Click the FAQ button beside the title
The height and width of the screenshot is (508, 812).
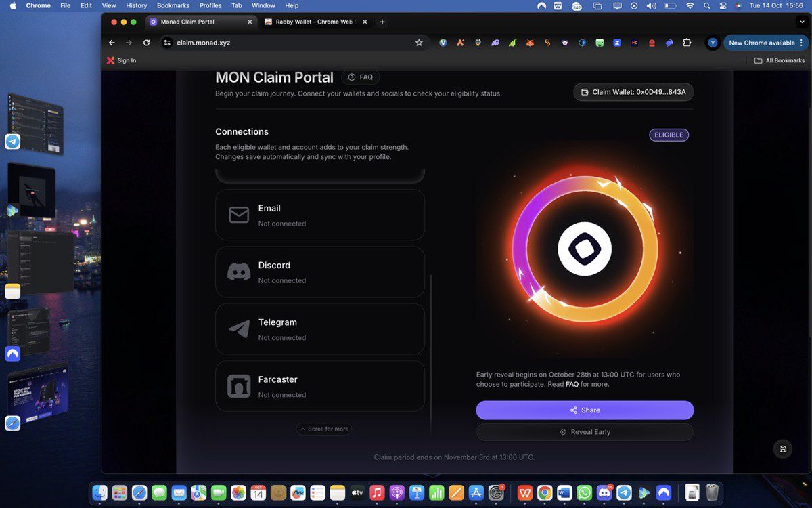point(361,77)
